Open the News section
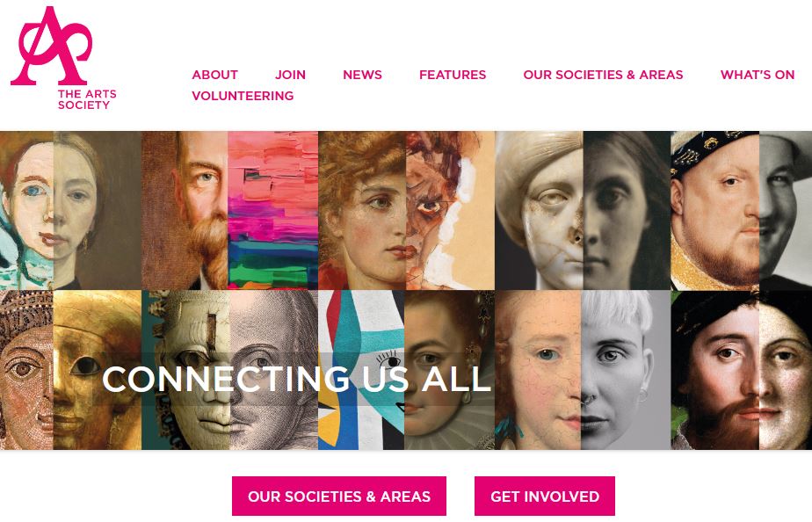 pos(362,75)
